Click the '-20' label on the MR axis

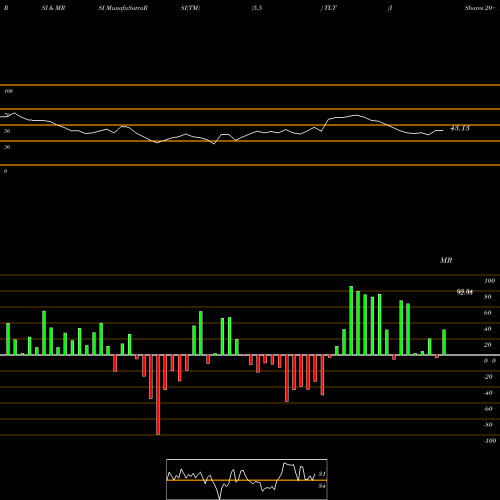[x=488, y=377]
